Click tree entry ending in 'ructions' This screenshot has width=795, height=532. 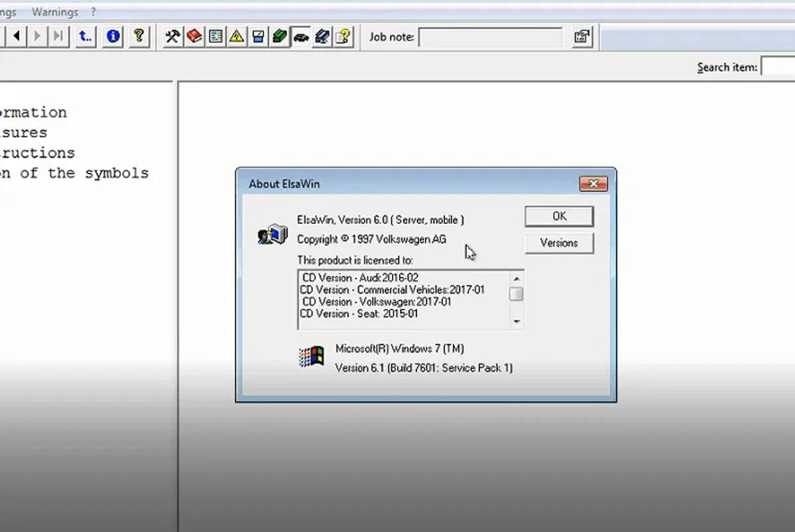[x=38, y=153]
